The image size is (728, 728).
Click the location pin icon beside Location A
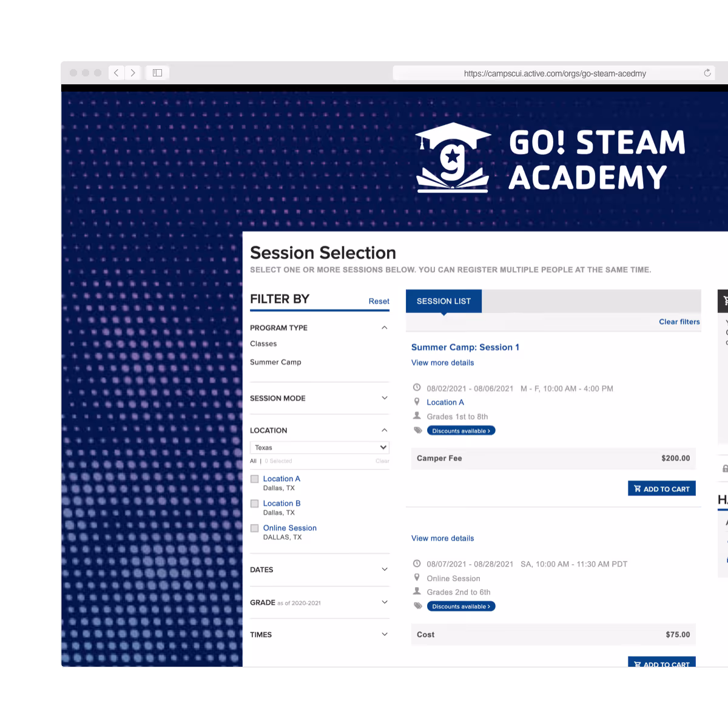pyautogui.click(x=417, y=401)
